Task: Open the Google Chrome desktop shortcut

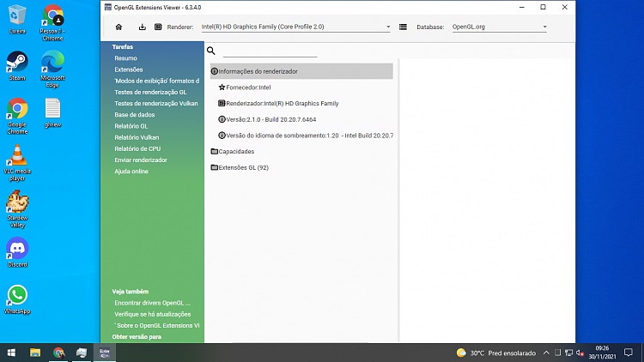Action: click(x=17, y=116)
